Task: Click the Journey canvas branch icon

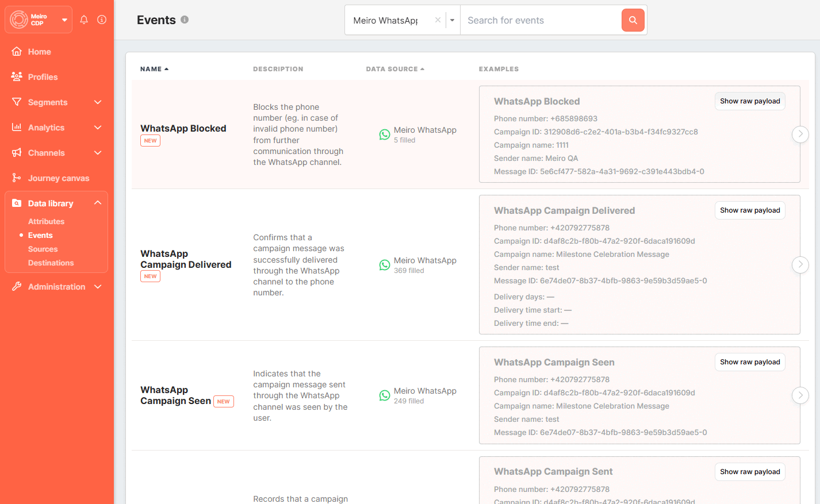Action: [17, 178]
